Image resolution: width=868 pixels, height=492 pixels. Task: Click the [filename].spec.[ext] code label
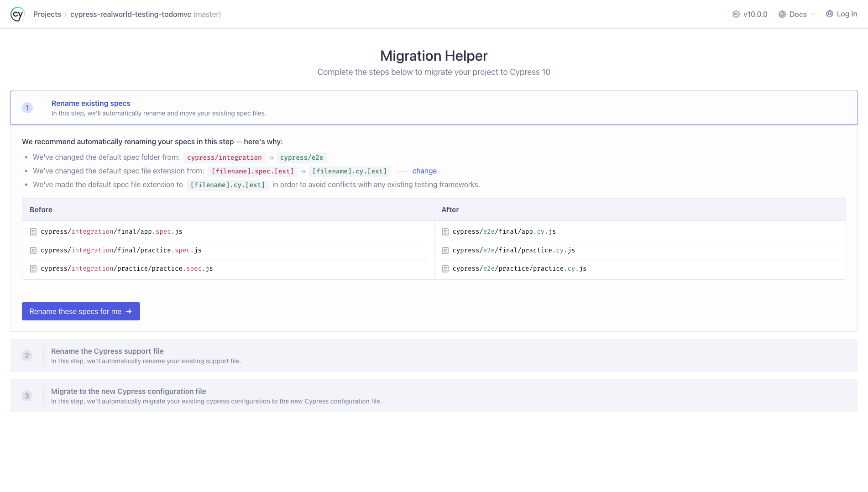click(253, 171)
